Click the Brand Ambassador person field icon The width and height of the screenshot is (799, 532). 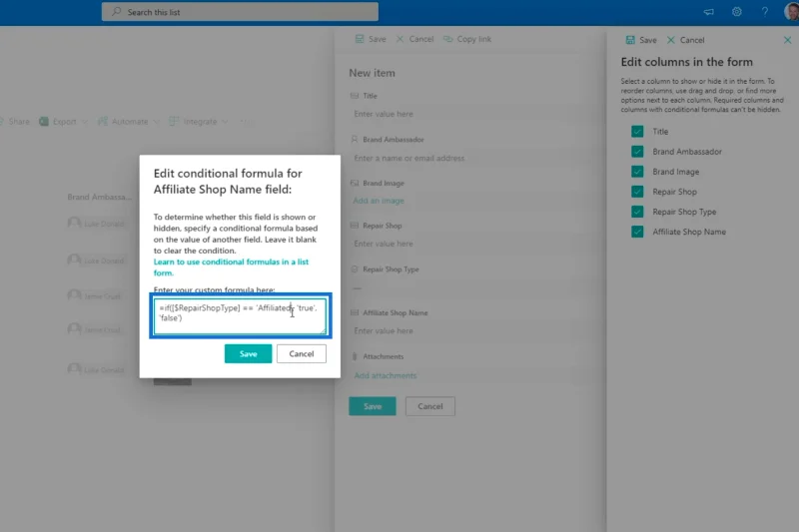tap(355, 139)
